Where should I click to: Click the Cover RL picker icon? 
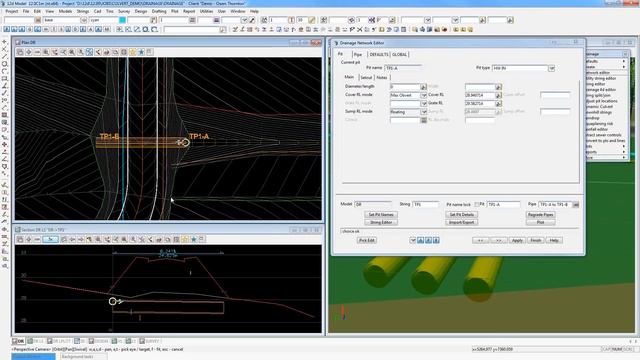(498, 95)
